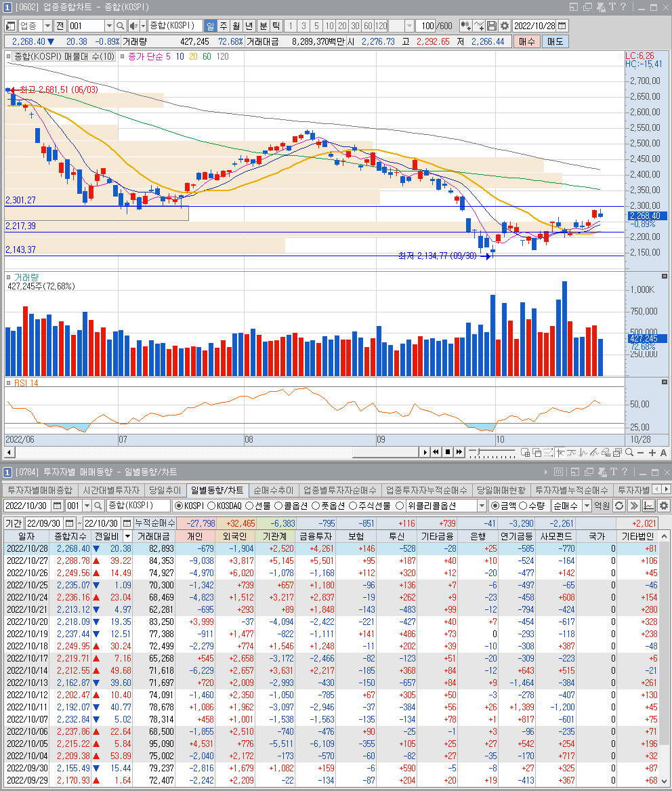The image size is (672, 791).
Task: Click the minus zoom-out icon under chart
Action: pos(640,453)
